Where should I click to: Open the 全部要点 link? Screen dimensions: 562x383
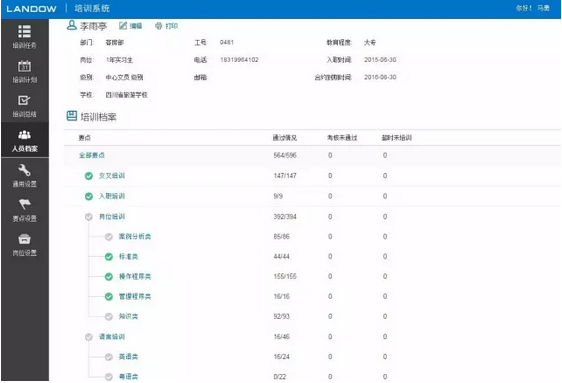pos(92,155)
